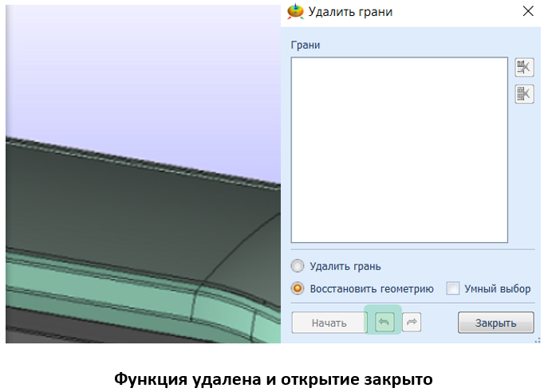Pick the dark top surface of the model

[x=120, y=199]
